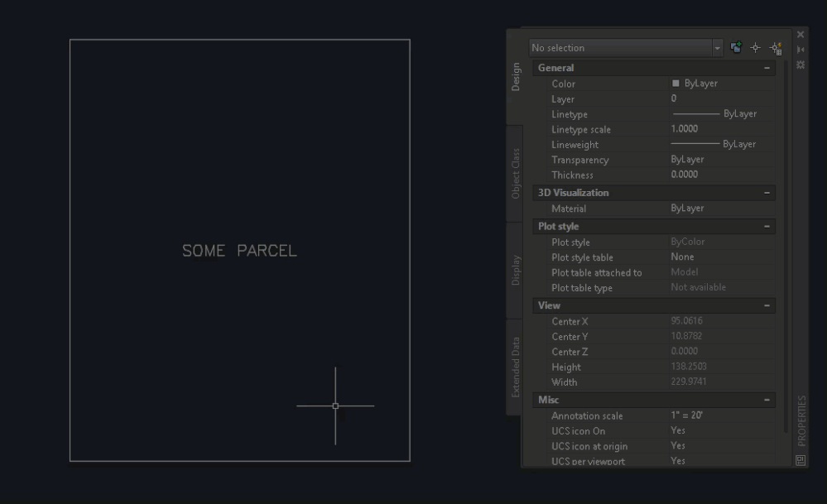The height and width of the screenshot is (504, 827).
Task: Collapse the 3D Visualization section
Action: tap(767, 193)
